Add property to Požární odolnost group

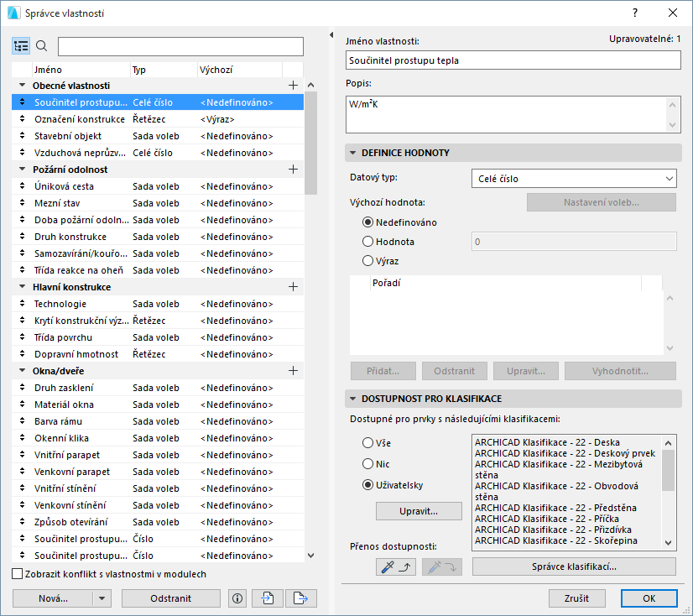coord(293,170)
